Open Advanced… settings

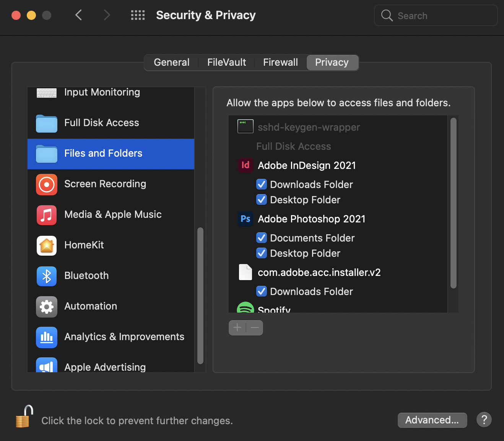[432, 420]
